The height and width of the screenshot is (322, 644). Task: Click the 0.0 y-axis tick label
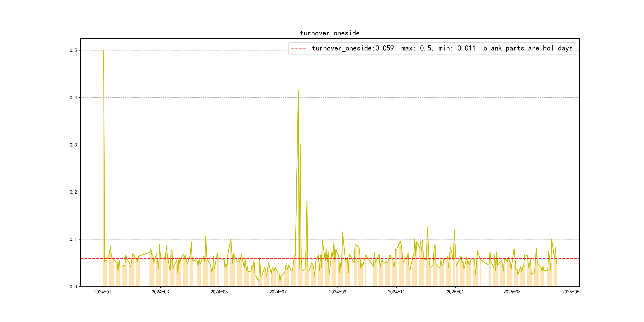pos(73,287)
